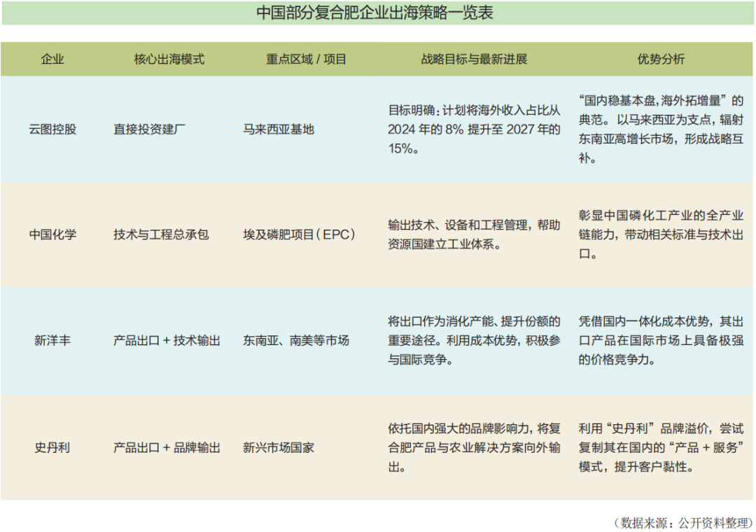Click the cell 产品出口 + 技术输出
Viewport: 756px width, 532px height.
pyautogui.click(x=167, y=340)
